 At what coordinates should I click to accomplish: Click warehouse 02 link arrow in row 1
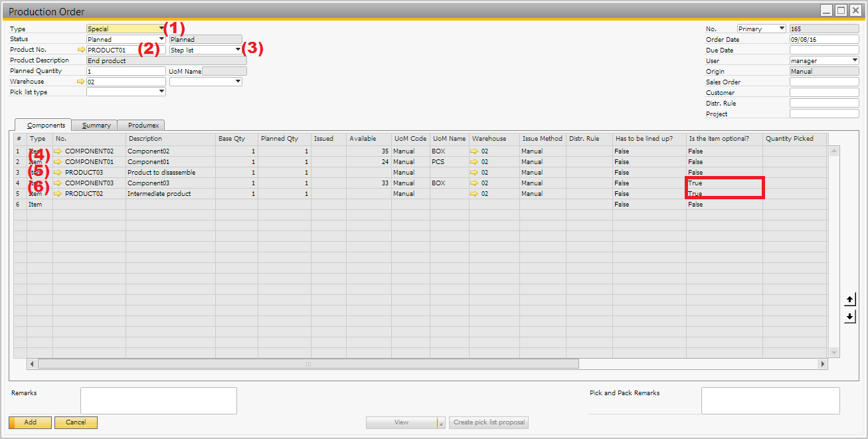(x=474, y=151)
